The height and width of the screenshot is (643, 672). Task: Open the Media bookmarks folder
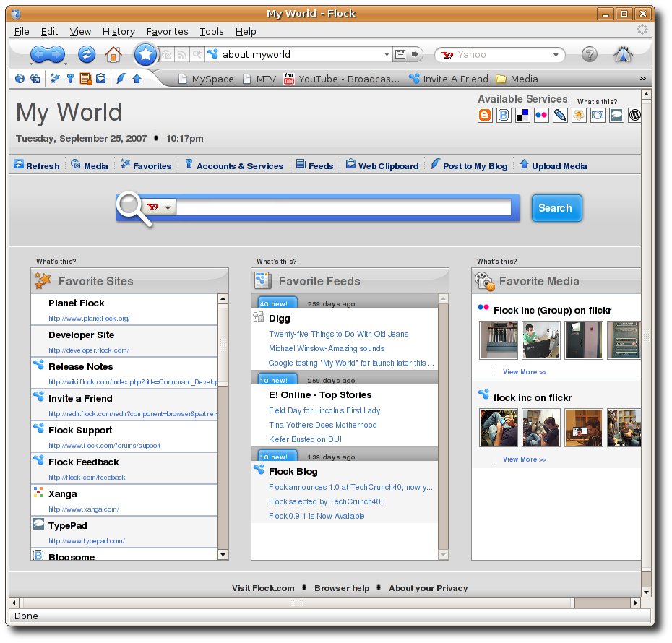517,79
